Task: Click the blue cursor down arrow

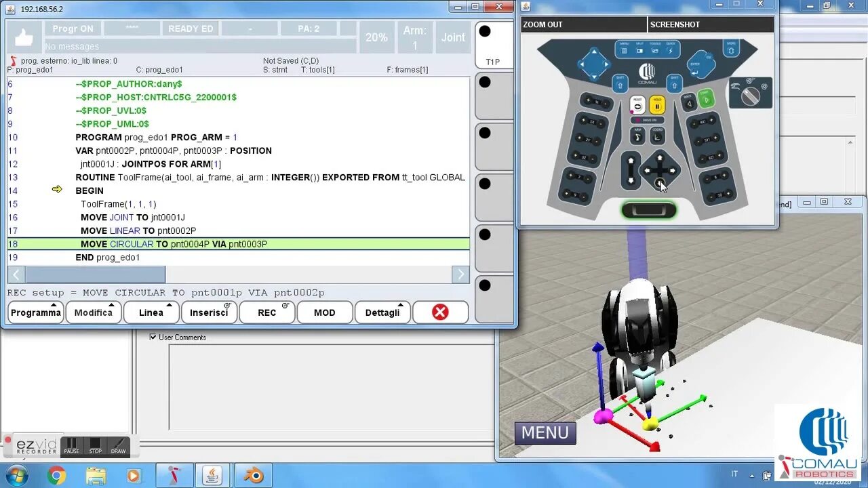Action: (594, 77)
